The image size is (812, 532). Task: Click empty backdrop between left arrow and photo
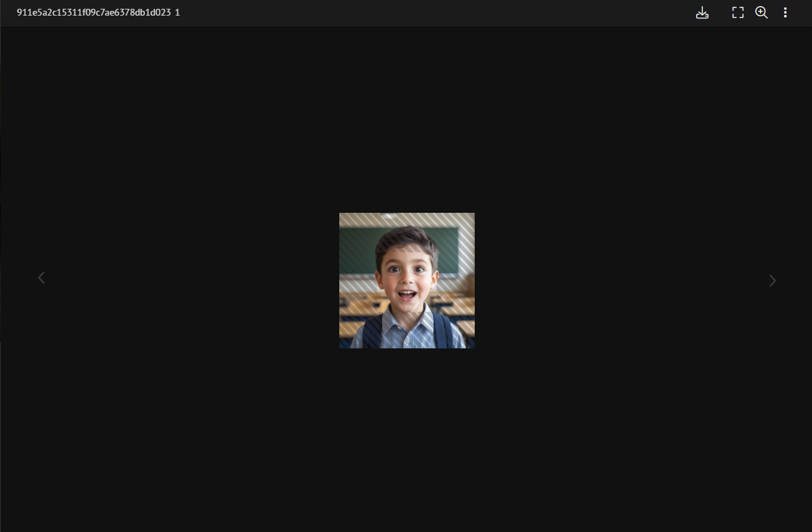tap(190, 278)
